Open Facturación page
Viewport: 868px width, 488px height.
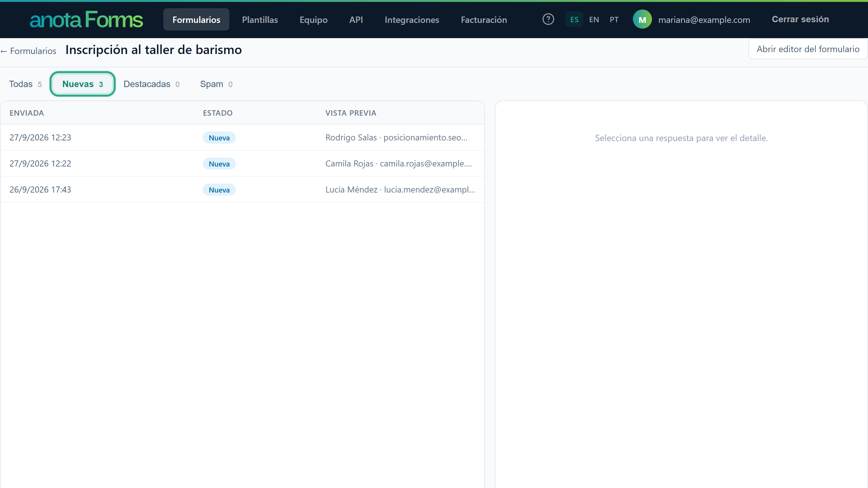point(484,20)
